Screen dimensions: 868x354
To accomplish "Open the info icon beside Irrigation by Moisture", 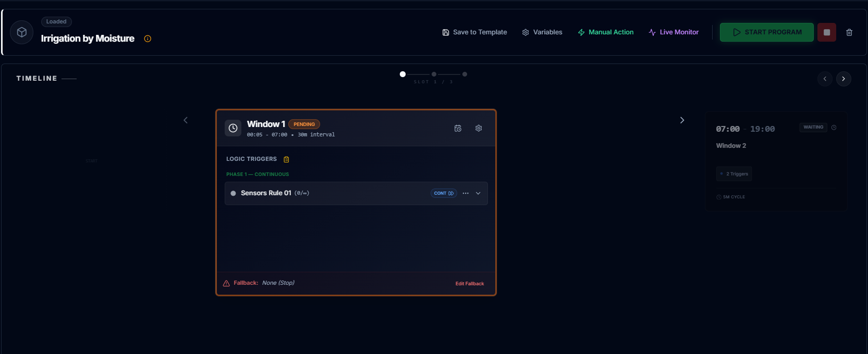I will coord(148,39).
